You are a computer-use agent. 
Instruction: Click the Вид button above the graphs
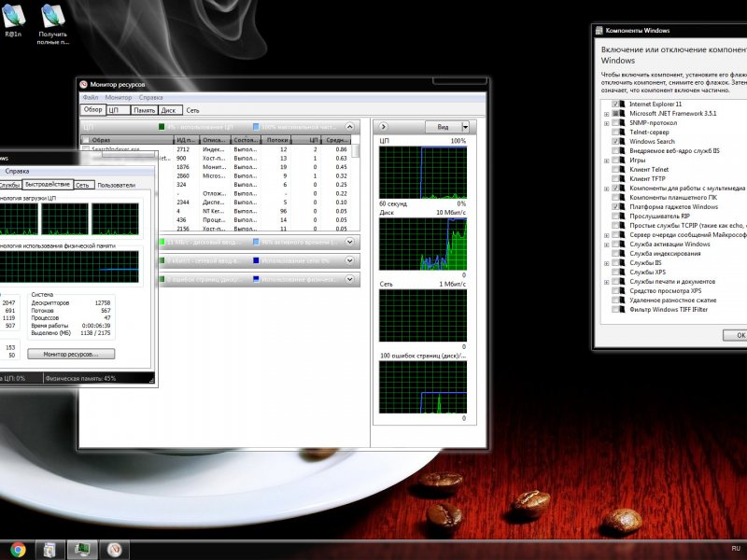point(443,127)
